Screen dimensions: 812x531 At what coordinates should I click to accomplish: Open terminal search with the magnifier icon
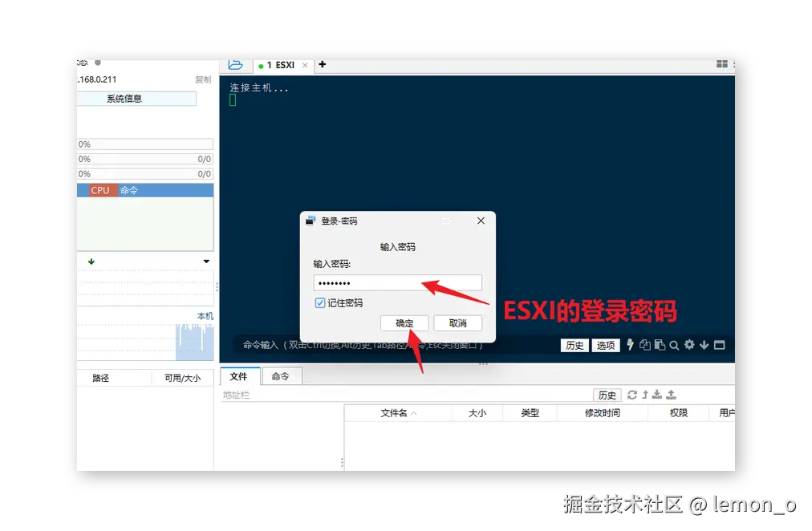(674, 345)
